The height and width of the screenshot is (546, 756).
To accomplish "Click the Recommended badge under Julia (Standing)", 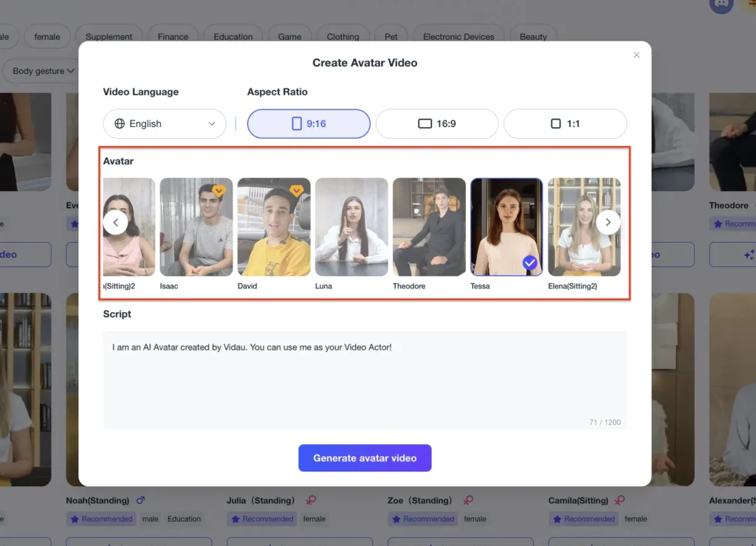I will (262, 519).
